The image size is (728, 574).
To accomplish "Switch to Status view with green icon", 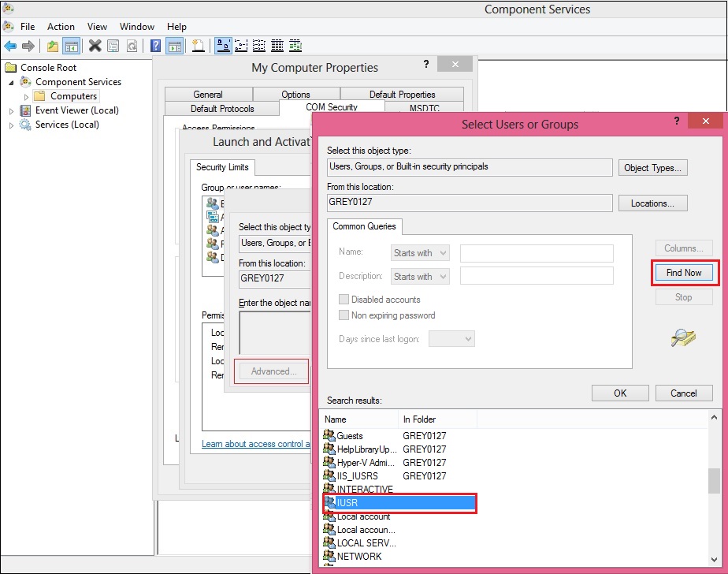I will coord(295,46).
